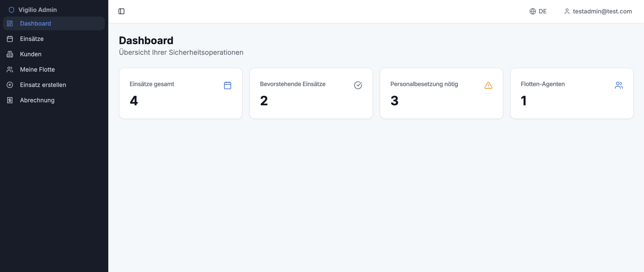Select Einsatz erstellen menu item
The image size is (644, 272).
[x=43, y=85]
